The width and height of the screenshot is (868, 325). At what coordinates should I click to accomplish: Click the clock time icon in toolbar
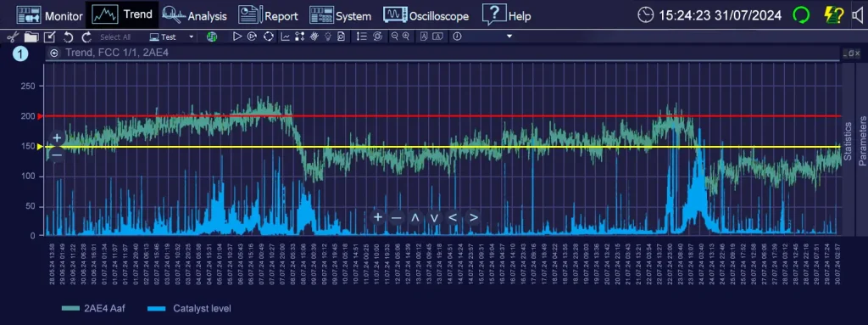457,36
